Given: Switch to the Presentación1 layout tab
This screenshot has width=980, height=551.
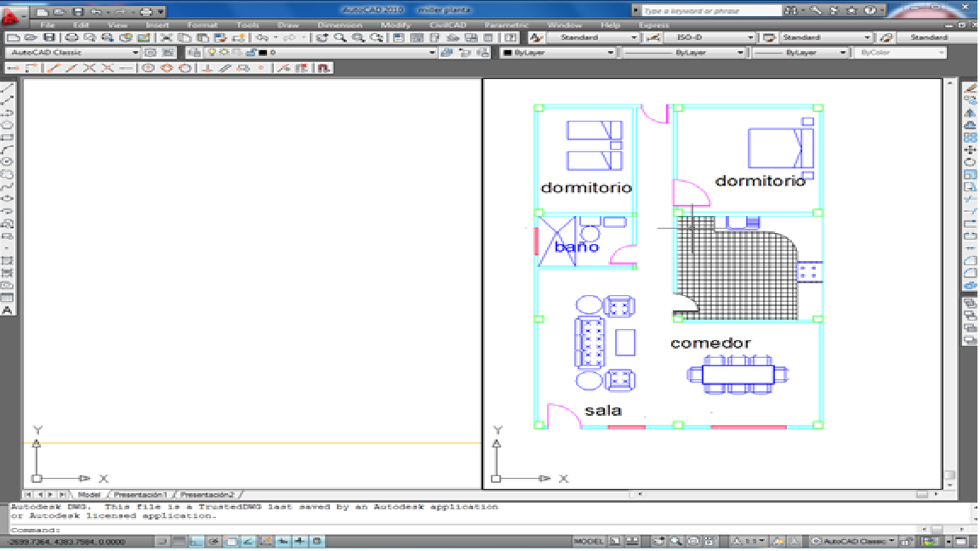Looking at the screenshot, I should tap(139, 492).
